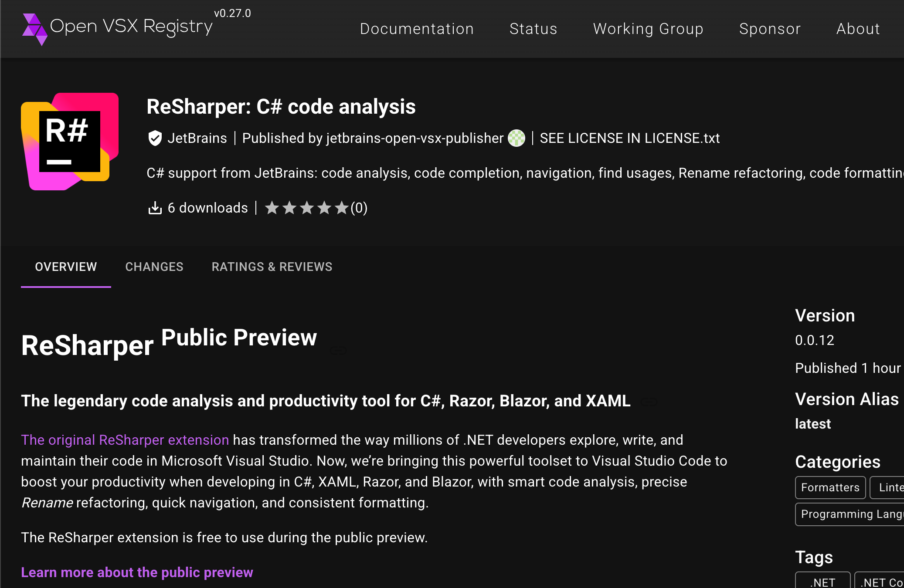
Task: Click the five-star rating icons
Action: point(306,208)
